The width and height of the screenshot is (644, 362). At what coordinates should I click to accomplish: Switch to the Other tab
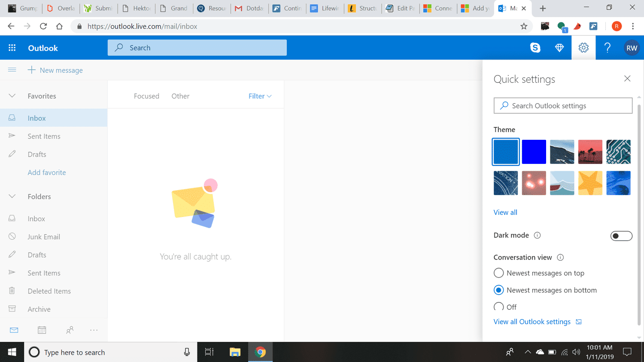pos(180,96)
